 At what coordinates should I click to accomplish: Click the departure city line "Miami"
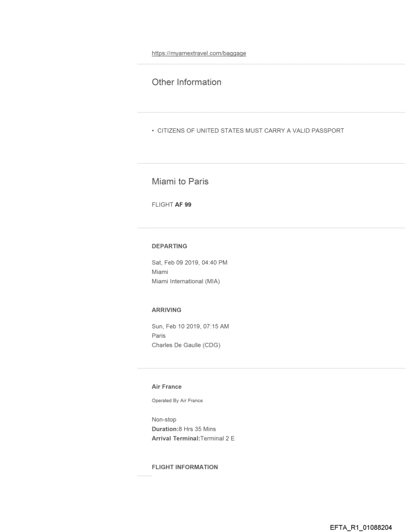160,272
